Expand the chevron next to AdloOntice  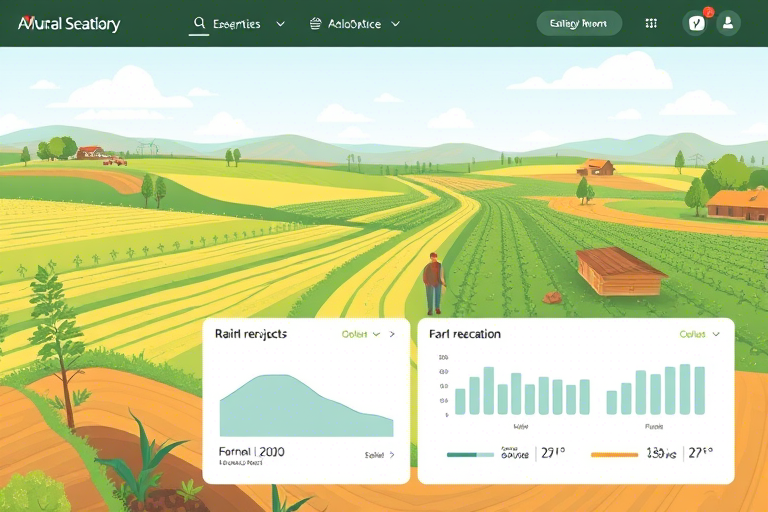click(396, 24)
